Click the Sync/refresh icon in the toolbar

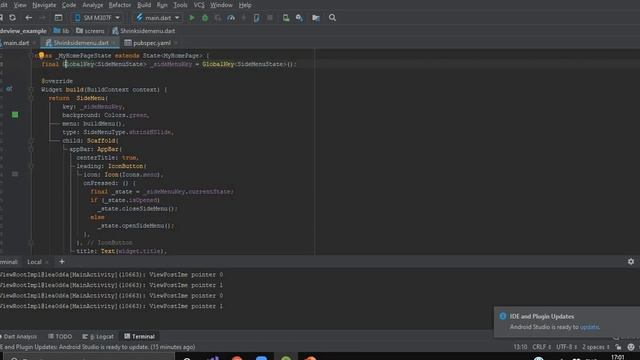pyautogui.click(x=13, y=18)
